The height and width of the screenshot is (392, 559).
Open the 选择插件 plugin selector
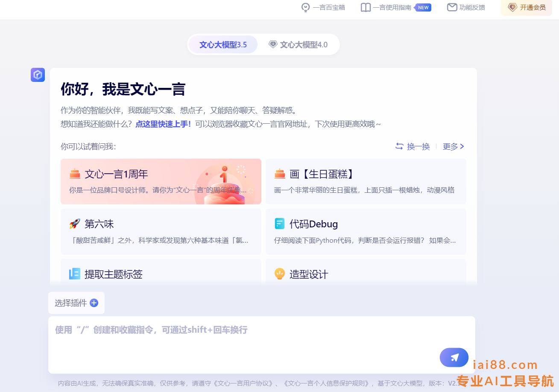(x=71, y=303)
